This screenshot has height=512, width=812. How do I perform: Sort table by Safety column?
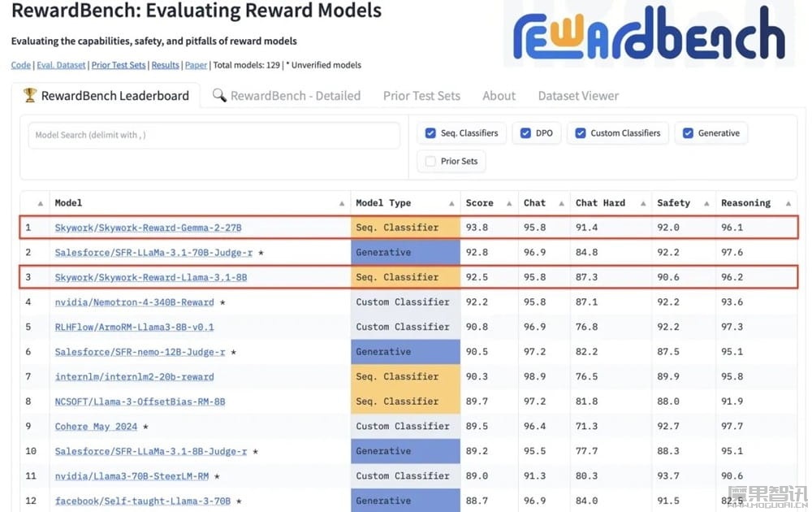tap(706, 204)
